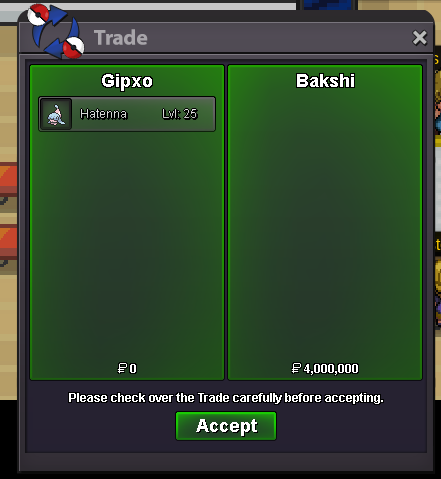This screenshot has width=441, height=479.
Task: Click the Trade title text
Action: 121,38
